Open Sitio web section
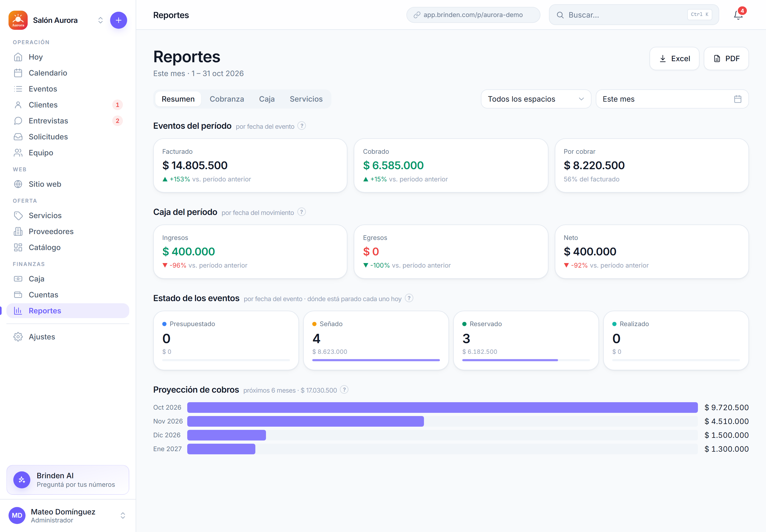766x532 pixels. 68,184
